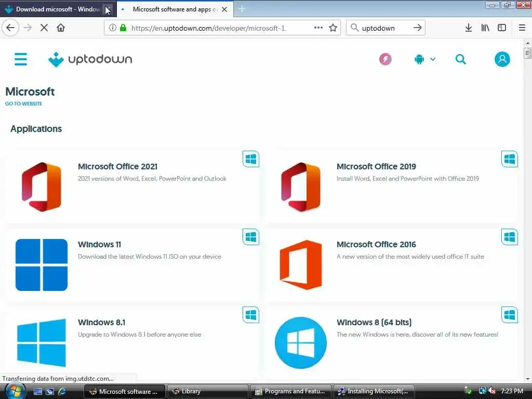The image size is (532, 399).
Task: Show site information for uptodown.com
Action: pyautogui.click(x=112, y=28)
